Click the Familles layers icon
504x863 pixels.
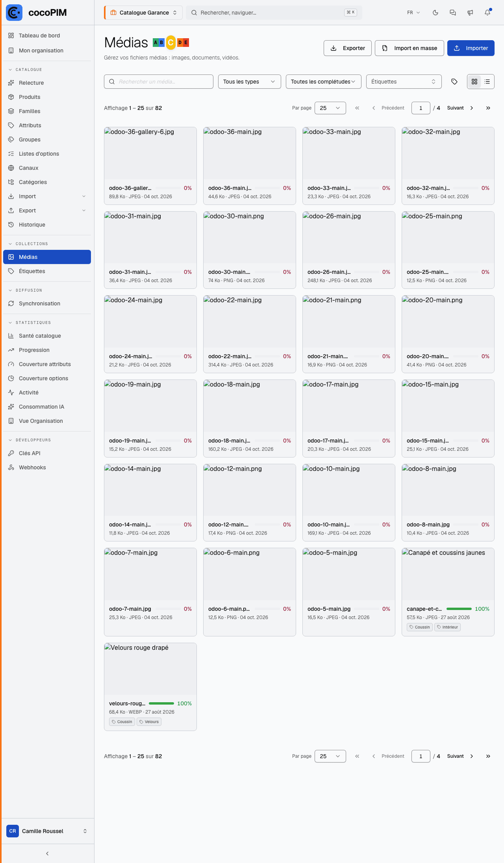(x=11, y=111)
